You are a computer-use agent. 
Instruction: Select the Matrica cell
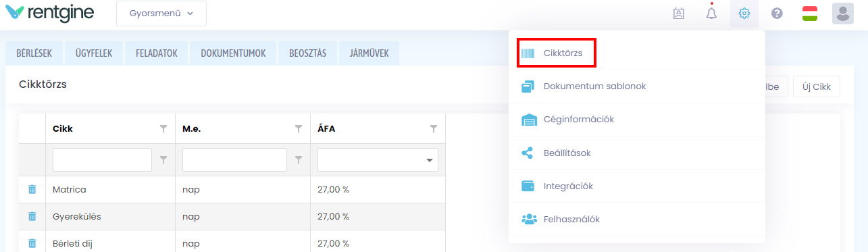(x=110, y=190)
